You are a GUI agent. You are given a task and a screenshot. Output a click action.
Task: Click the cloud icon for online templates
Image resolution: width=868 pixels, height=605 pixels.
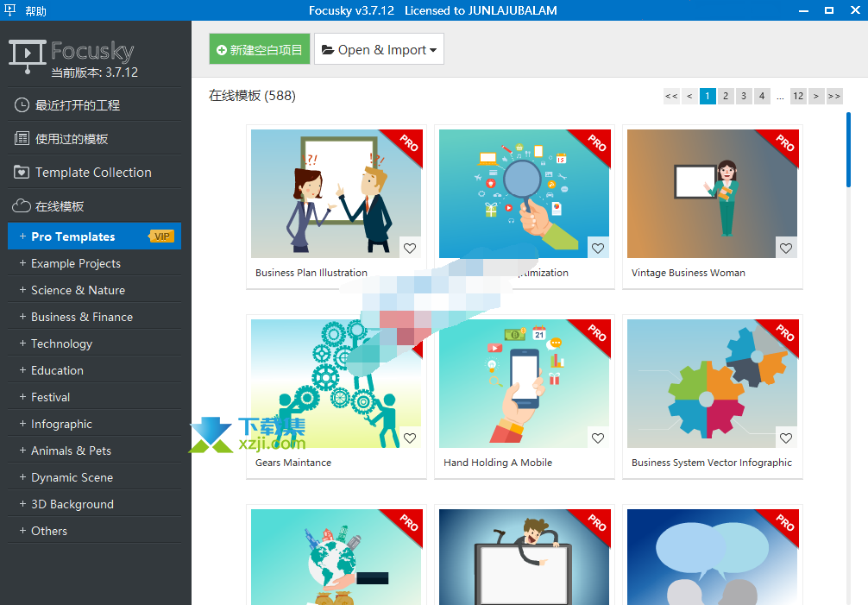22,206
